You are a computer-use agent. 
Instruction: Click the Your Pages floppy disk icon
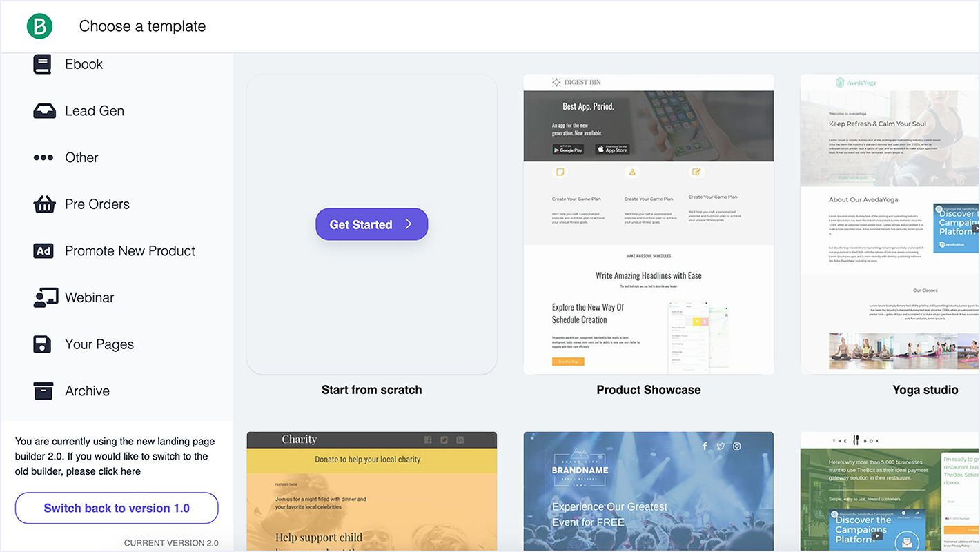(43, 344)
